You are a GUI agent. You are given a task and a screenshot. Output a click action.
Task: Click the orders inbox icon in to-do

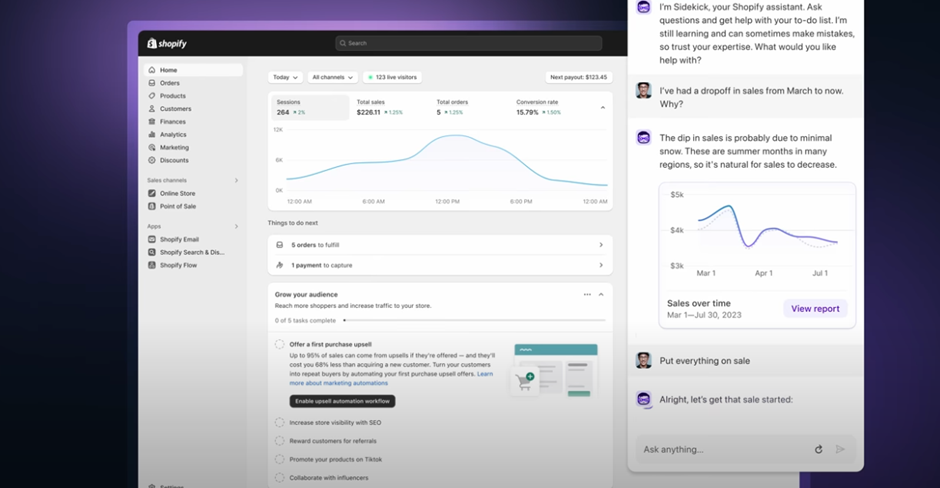(x=279, y=245)
